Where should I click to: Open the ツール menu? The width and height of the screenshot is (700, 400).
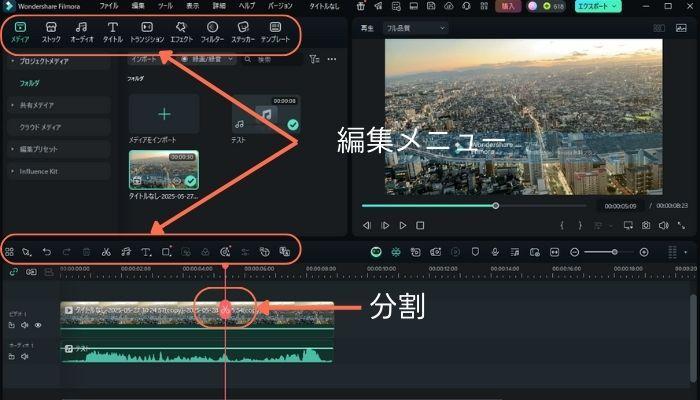[165, 6]
